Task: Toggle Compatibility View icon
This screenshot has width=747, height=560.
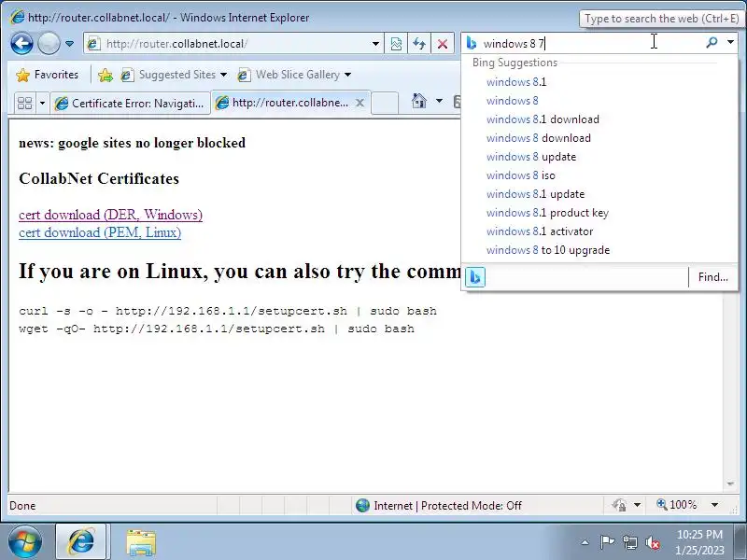Action: point(396,44)
